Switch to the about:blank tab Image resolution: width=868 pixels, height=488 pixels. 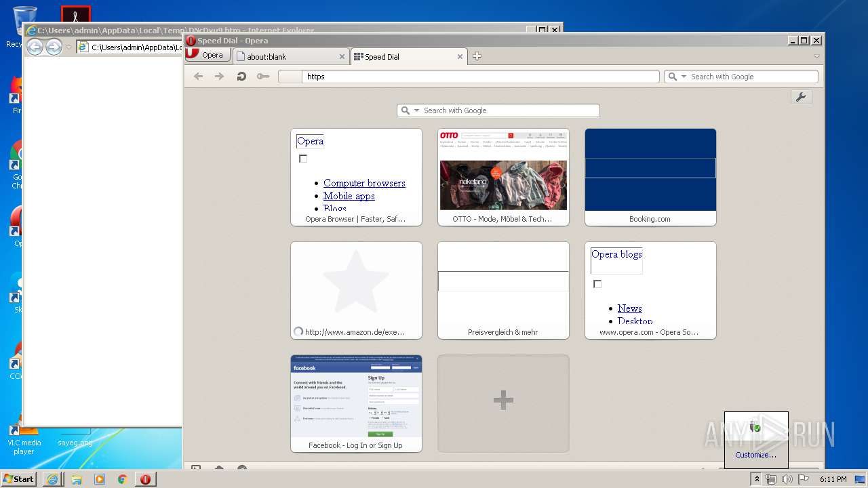tap(291, 57)
